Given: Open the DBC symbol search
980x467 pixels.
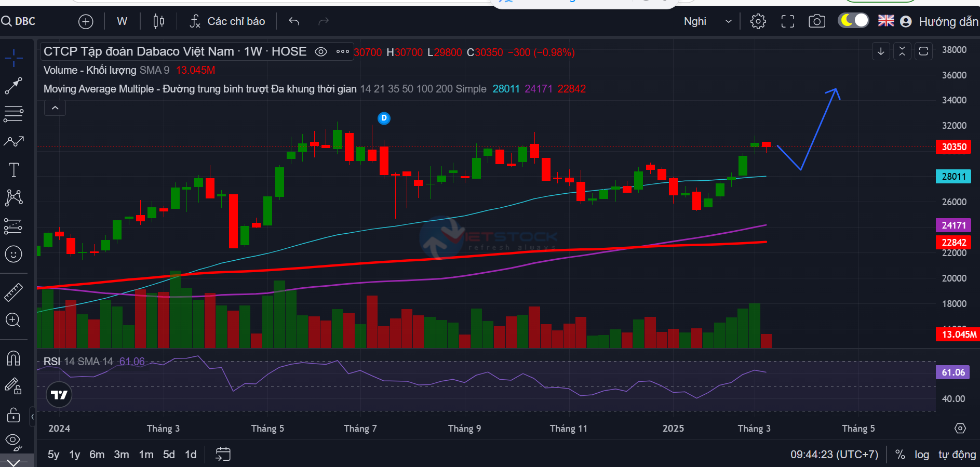Looking at the screenshot, I should click(19, 21).
